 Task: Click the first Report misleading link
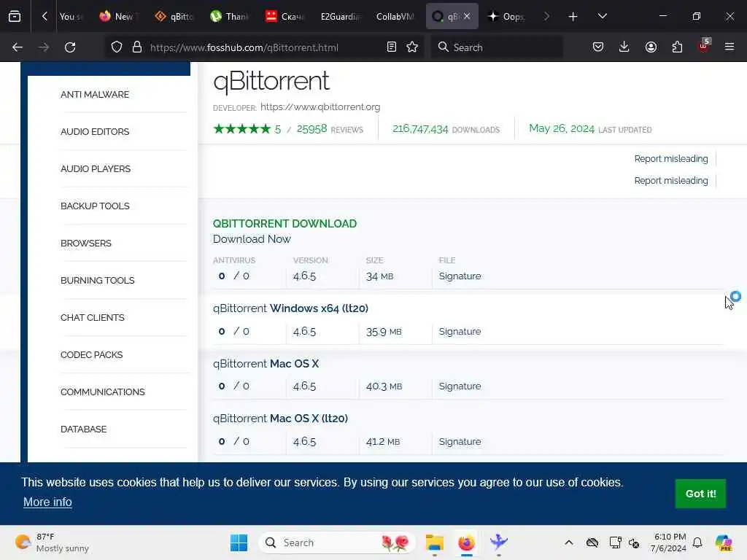[671, 158]
